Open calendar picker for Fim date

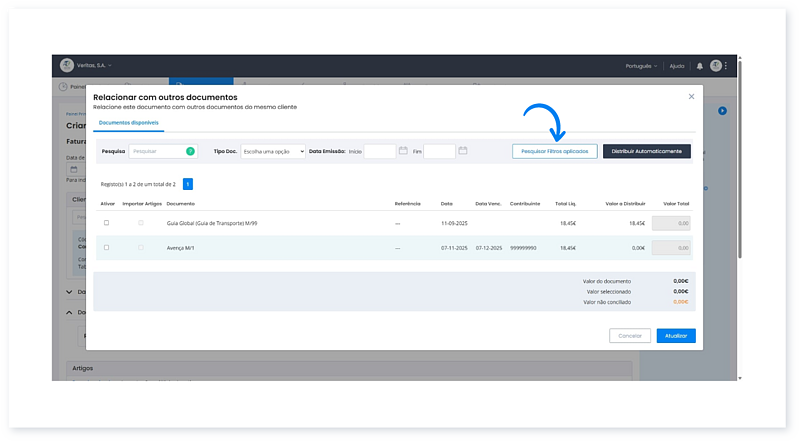click(x=463, y=151)
